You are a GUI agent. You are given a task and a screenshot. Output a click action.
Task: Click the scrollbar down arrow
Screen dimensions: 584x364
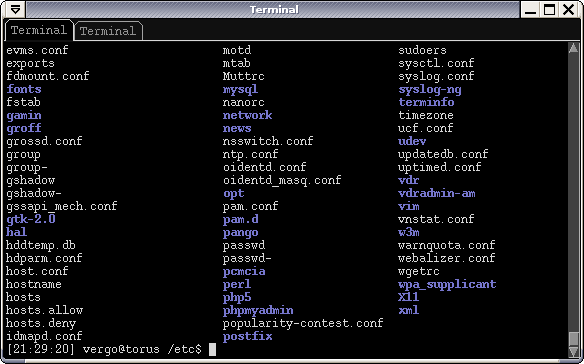tap(573, 352)
